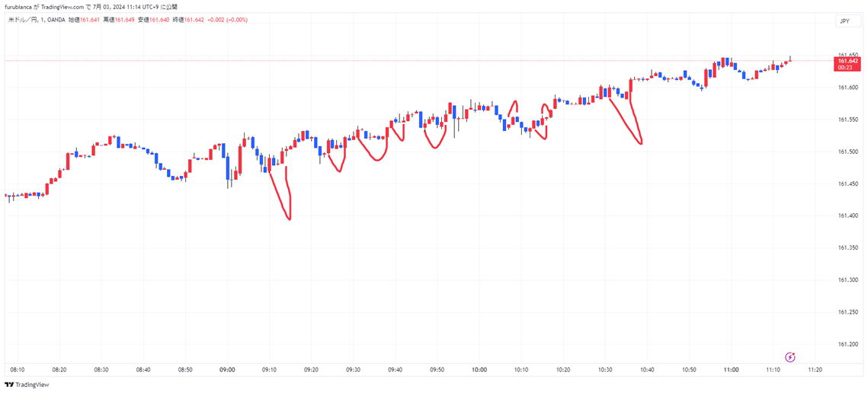Click the 終値 close value 161.642
Viewport: 868px width, 393px height.
196,20
